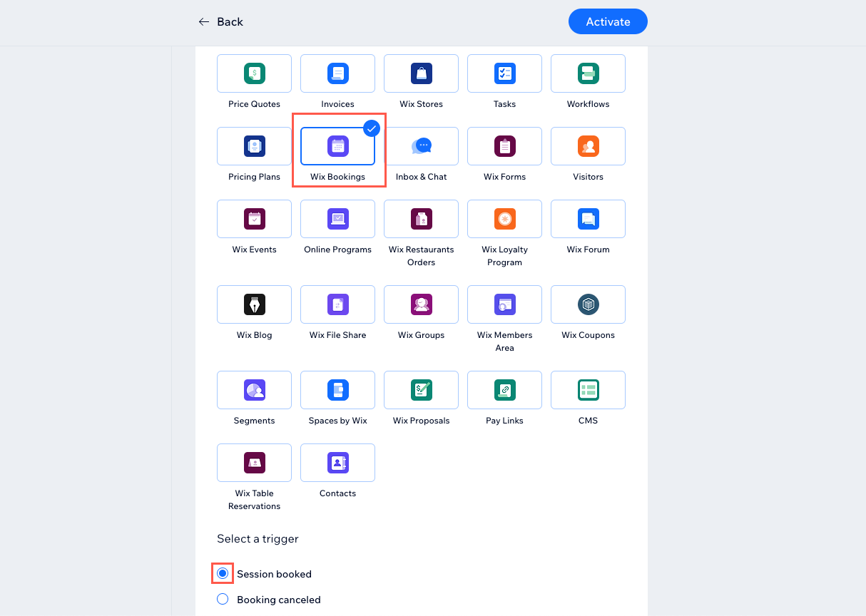Click the 'Wix Stores' label text

coord(421,104)
